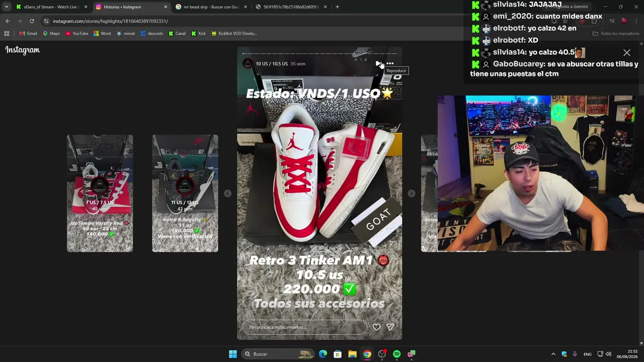Click the Instagram logo
The width and height of the screenshot is (644, 362).
click(x=23, y=50)
